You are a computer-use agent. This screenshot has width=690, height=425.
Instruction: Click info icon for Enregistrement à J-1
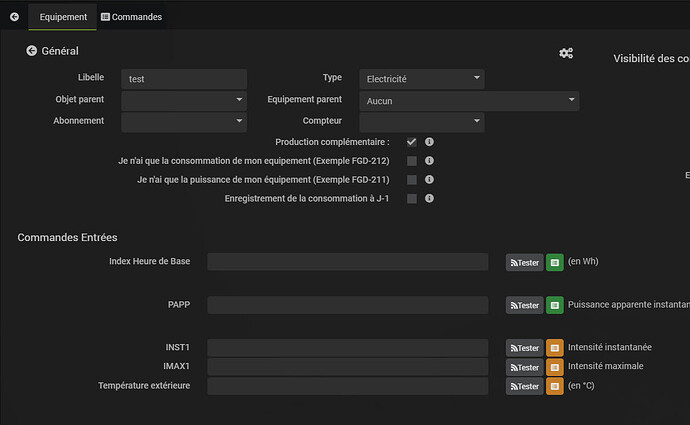point(429,199)
